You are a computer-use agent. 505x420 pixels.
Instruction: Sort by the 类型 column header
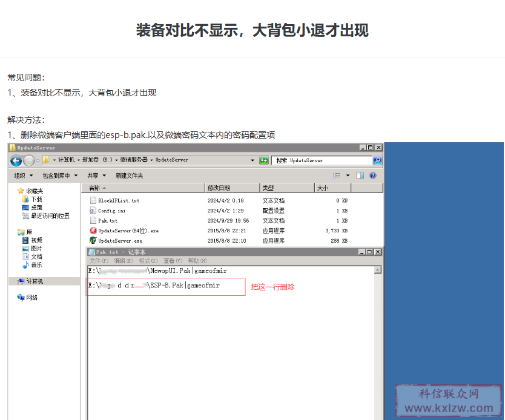287,188
